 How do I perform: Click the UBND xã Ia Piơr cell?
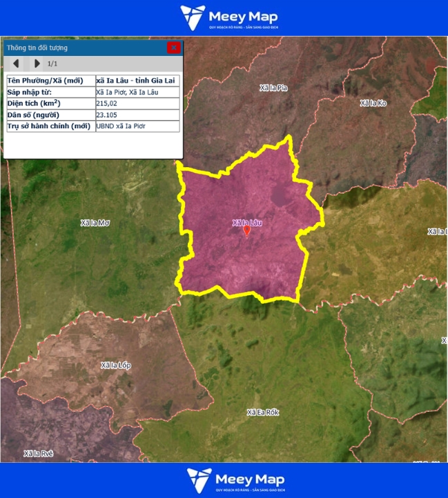[x=121, y=126]
